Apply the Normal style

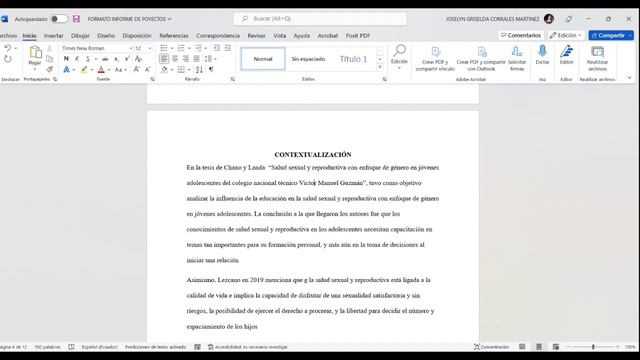tap(263, 59)
